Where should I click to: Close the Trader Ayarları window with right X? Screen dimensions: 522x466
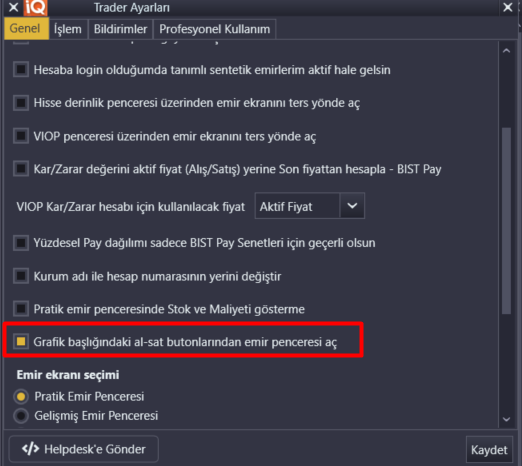[508, 7]
